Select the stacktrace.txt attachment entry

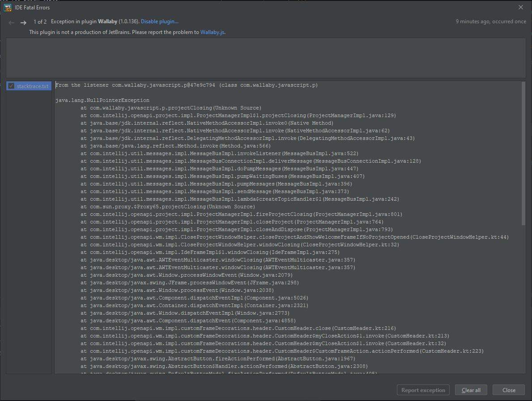coord(29,86)
